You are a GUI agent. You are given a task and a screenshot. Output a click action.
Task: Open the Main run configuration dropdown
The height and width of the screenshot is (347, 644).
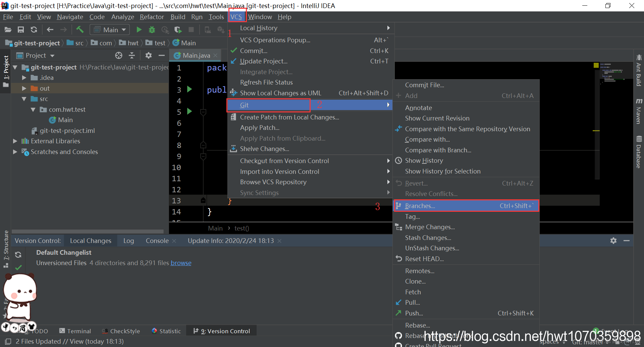(110, 30)
